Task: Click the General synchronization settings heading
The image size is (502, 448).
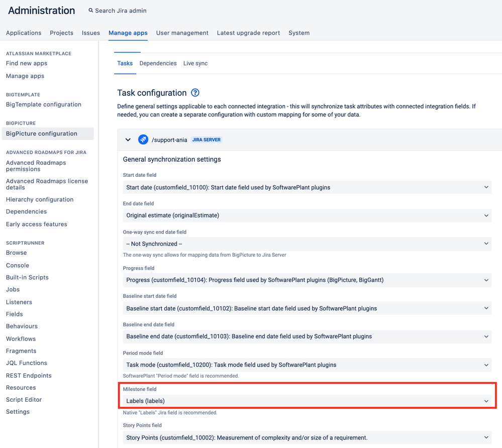Action: click(x=172, y=159)
